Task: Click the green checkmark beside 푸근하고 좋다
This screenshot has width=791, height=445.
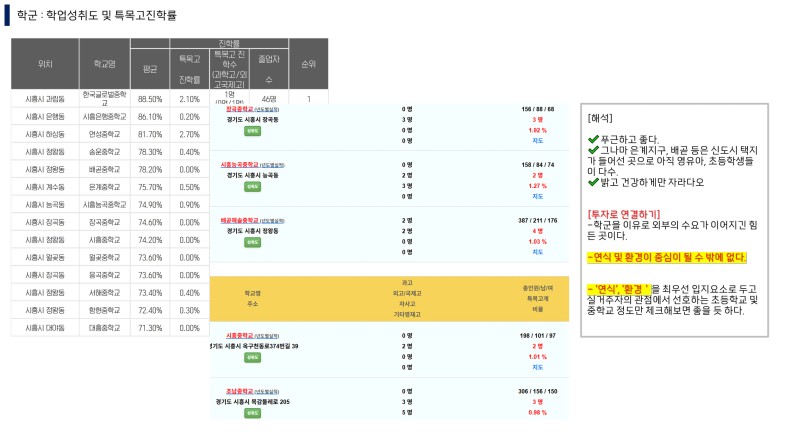Action: pos(593,139)
